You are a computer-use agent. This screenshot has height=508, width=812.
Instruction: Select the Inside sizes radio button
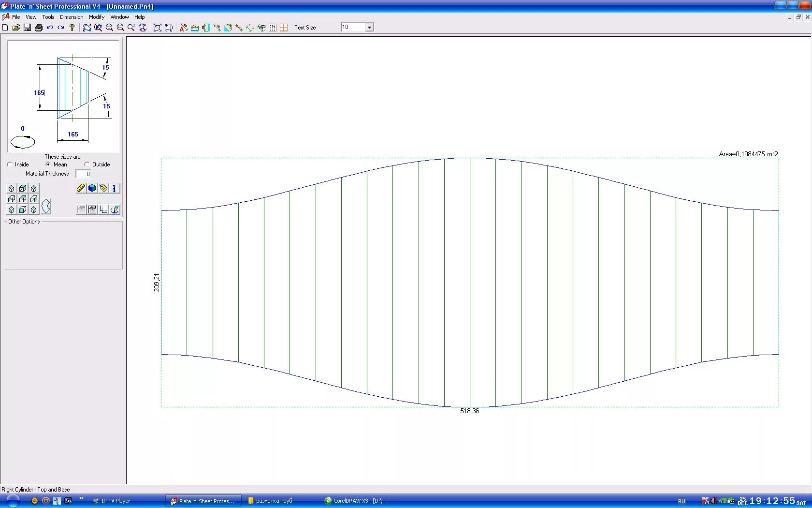click(10, 164)
